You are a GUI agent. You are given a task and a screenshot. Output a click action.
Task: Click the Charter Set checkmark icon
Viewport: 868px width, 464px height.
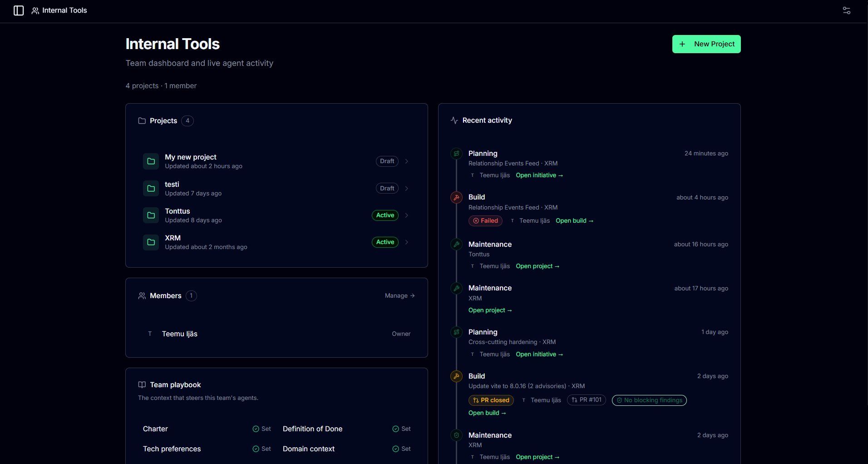coord(256,429)
